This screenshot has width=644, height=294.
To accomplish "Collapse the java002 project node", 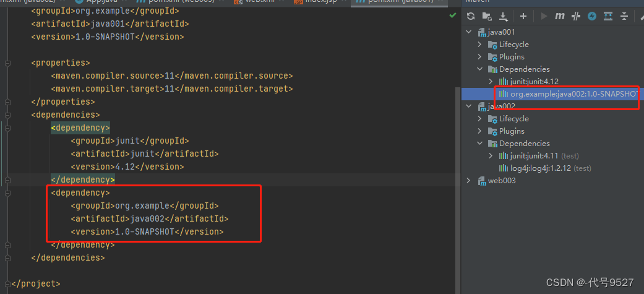I will pos(469,106).
